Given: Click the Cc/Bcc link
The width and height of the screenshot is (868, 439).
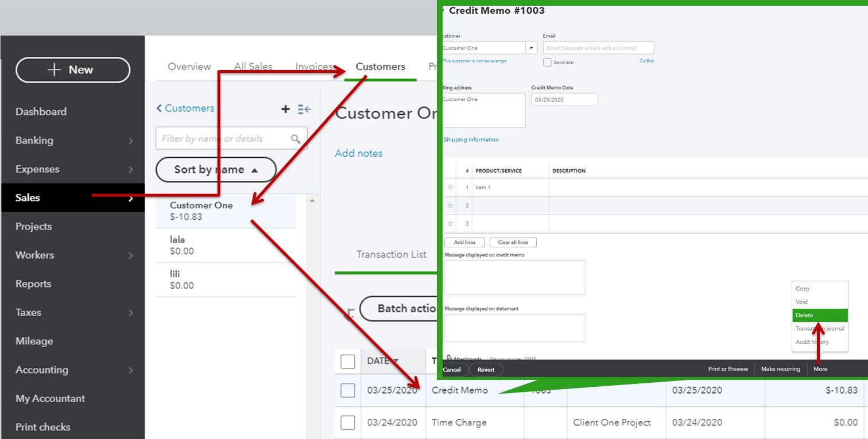Looking at the screenshot, I should (646, 60).
